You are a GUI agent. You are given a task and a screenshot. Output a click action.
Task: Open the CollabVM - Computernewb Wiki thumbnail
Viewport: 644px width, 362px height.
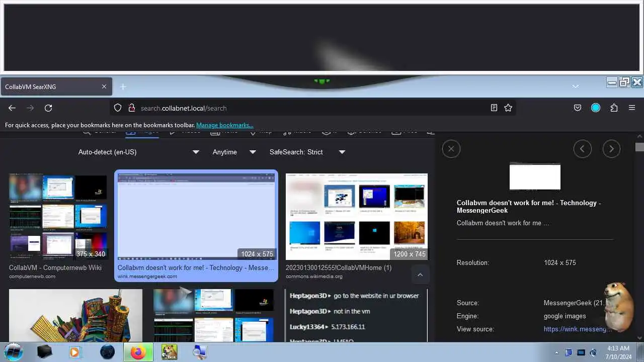58,217
